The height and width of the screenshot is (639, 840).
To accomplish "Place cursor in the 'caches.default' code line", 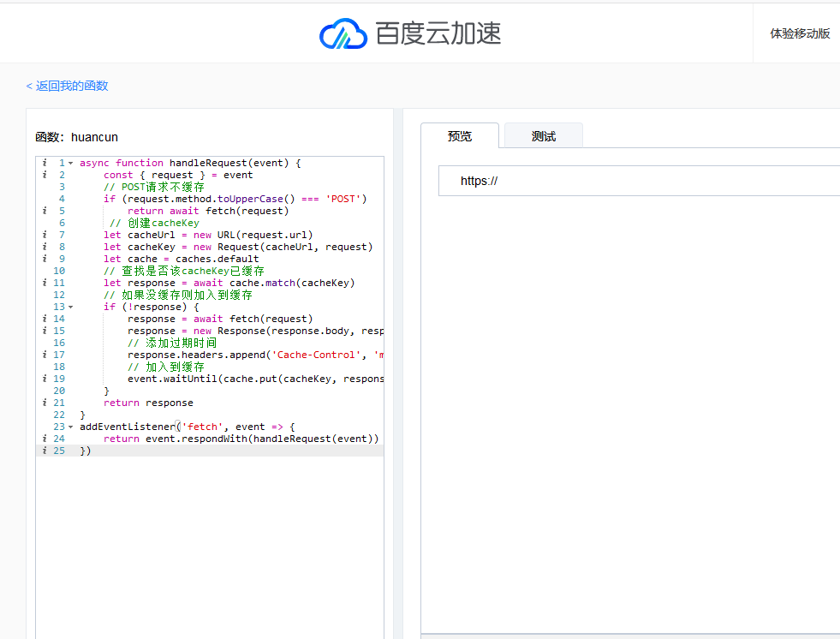I will [x=206, y=259].
